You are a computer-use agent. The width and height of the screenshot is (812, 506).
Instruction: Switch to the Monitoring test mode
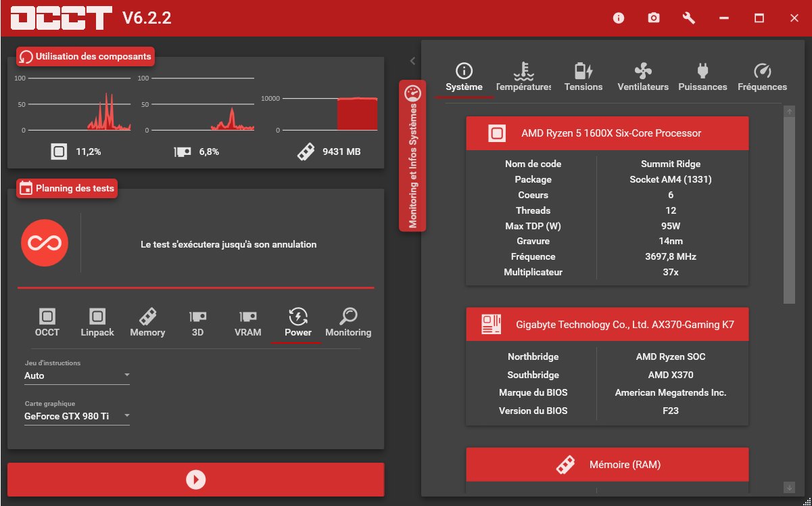click(x=348, y=322)
